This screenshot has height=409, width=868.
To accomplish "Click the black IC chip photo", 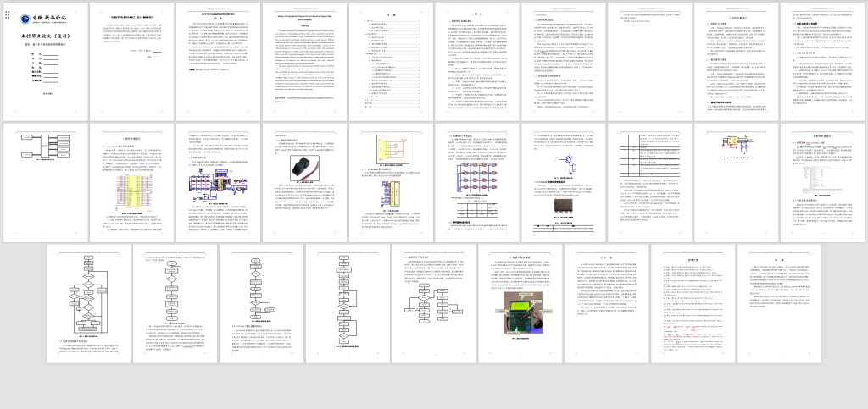I will [559, 209].
